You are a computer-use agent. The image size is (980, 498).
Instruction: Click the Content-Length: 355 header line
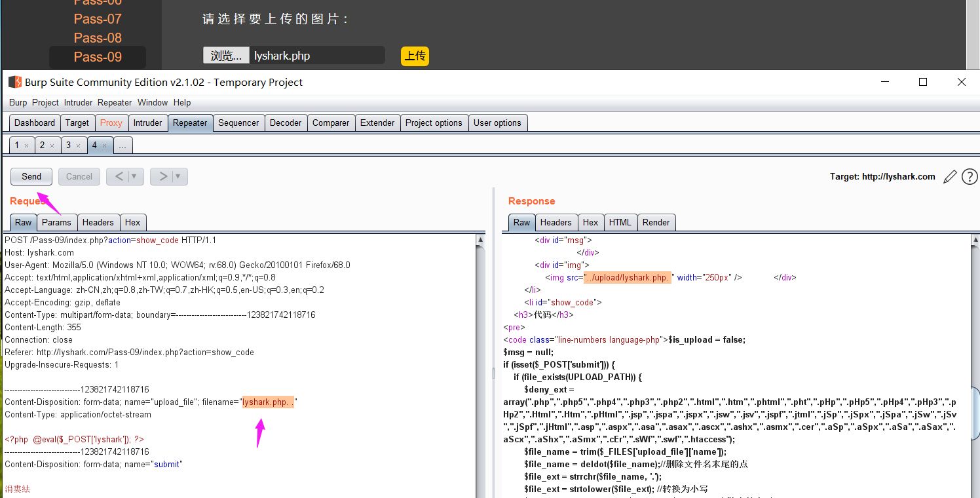[43, 327]
